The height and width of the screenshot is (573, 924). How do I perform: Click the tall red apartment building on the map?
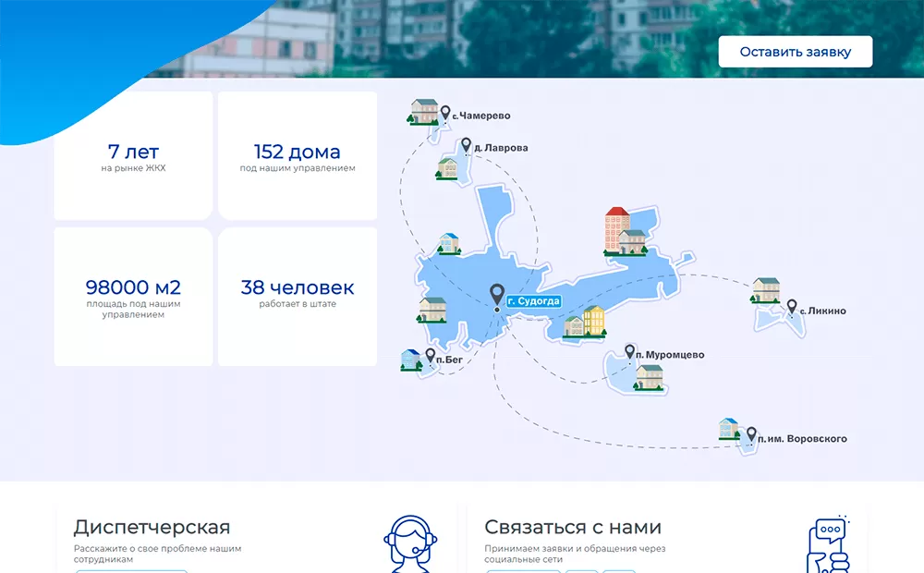616,229
